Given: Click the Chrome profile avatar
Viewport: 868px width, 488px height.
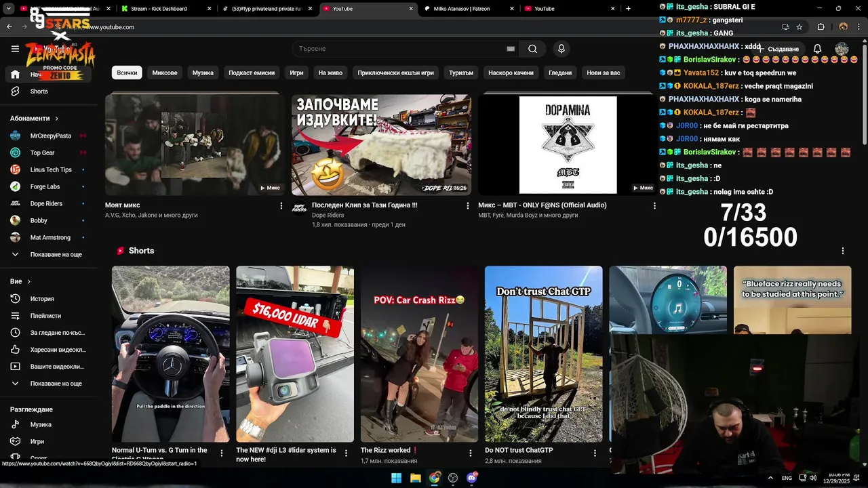Looking at the screenshot, I should click(843, 27).
